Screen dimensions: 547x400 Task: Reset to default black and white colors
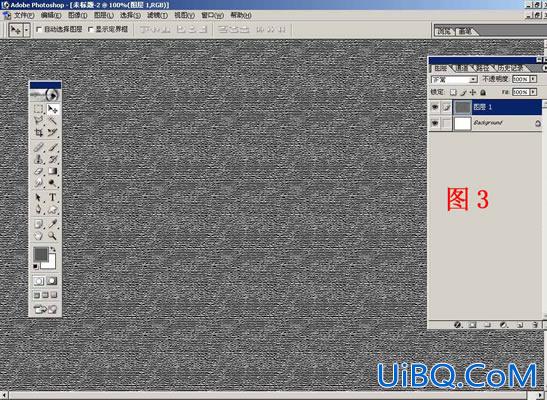[x=35, y=267]
